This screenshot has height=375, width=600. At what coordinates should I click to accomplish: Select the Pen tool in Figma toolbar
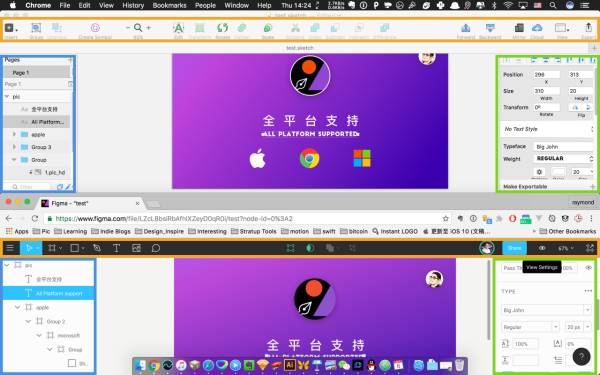pyautogui.click(x=97, y=248)
